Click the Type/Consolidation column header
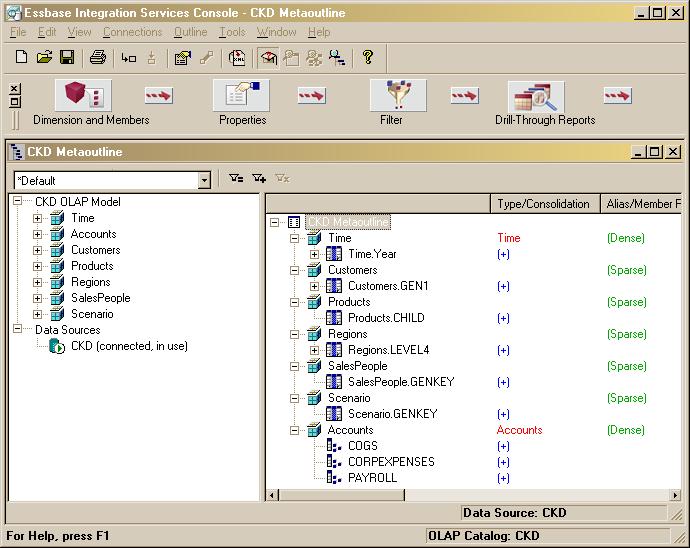The height and width of the screenshot is (548, 690). [545, 204]
